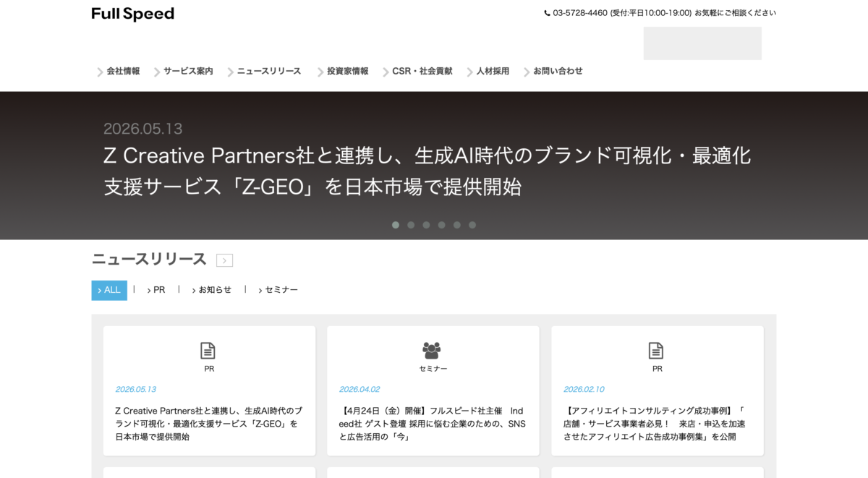Viewport: 868px width, 478px height.
Task: Open the 会社情報 menu
Action: (x=123, y=71)
